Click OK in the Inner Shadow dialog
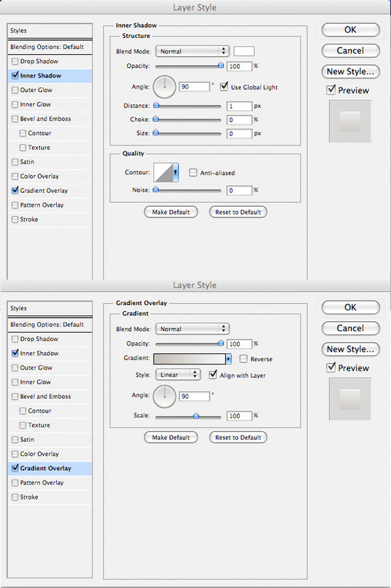 [x=351, y=29]
